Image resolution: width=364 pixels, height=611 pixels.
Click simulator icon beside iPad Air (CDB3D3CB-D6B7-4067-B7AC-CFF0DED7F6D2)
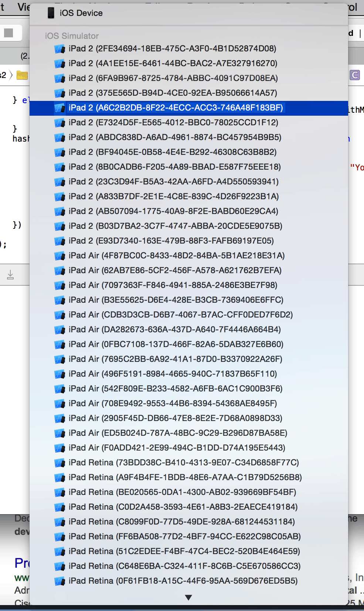coord(60,315)
